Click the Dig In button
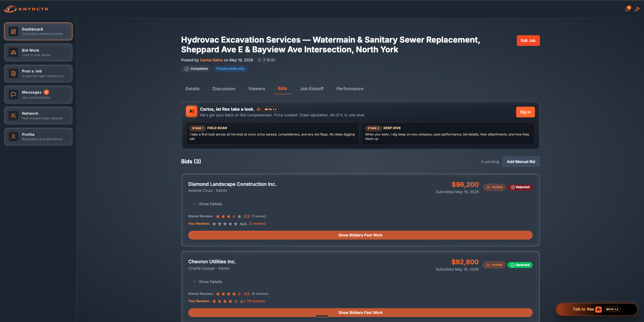The width and height of the screenshot is (644, 322). point(525,112)
